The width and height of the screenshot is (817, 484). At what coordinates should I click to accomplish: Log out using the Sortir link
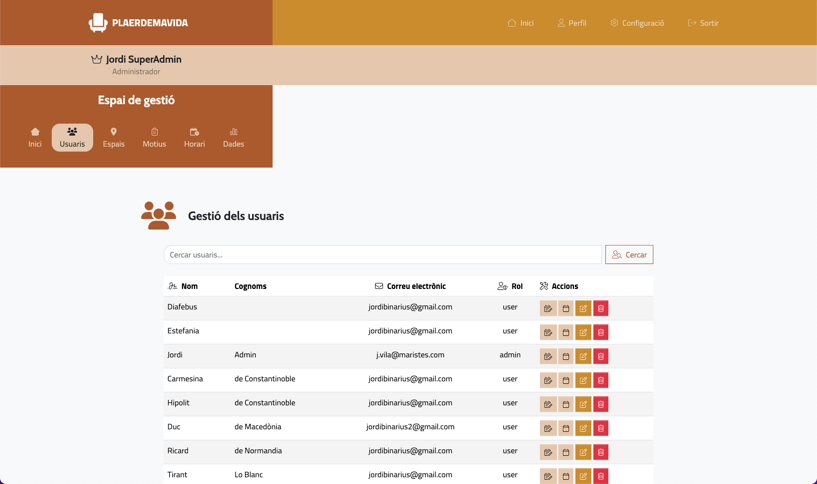coord(703,23)
